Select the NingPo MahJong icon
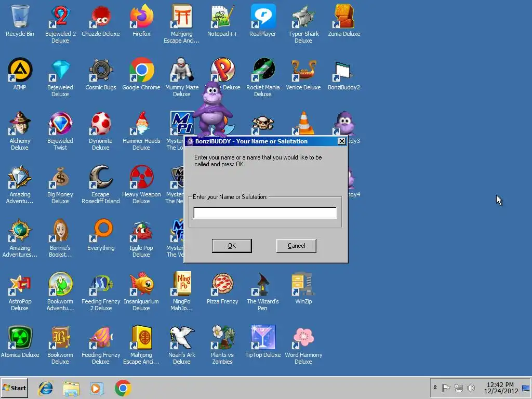This screenshot has height=399, width=532. pos(181,291)
